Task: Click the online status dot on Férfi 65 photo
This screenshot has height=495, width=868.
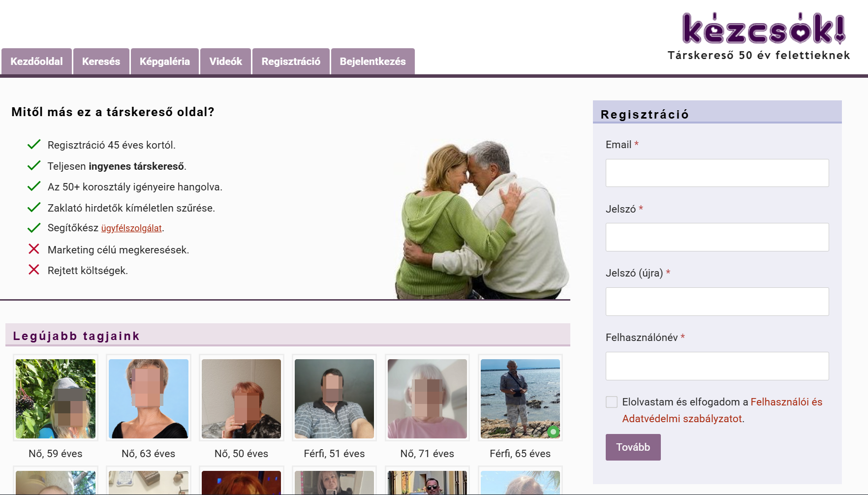Action: (x=553, y=432)
